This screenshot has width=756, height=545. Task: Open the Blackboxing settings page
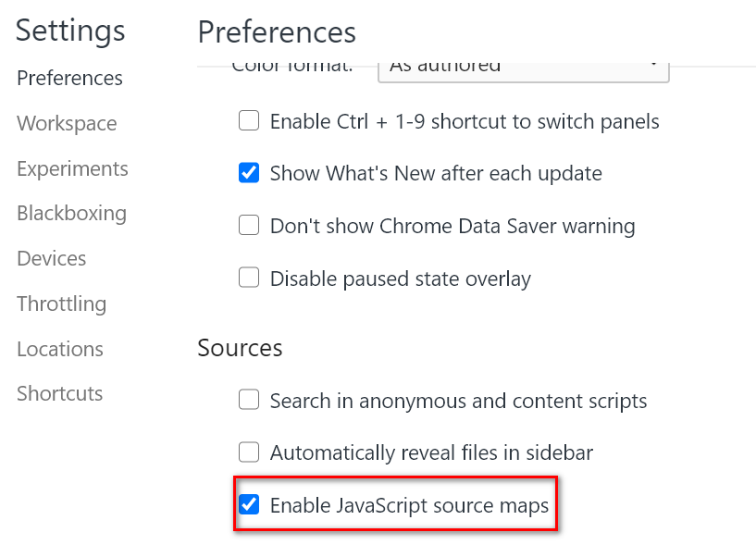point(71,213)
